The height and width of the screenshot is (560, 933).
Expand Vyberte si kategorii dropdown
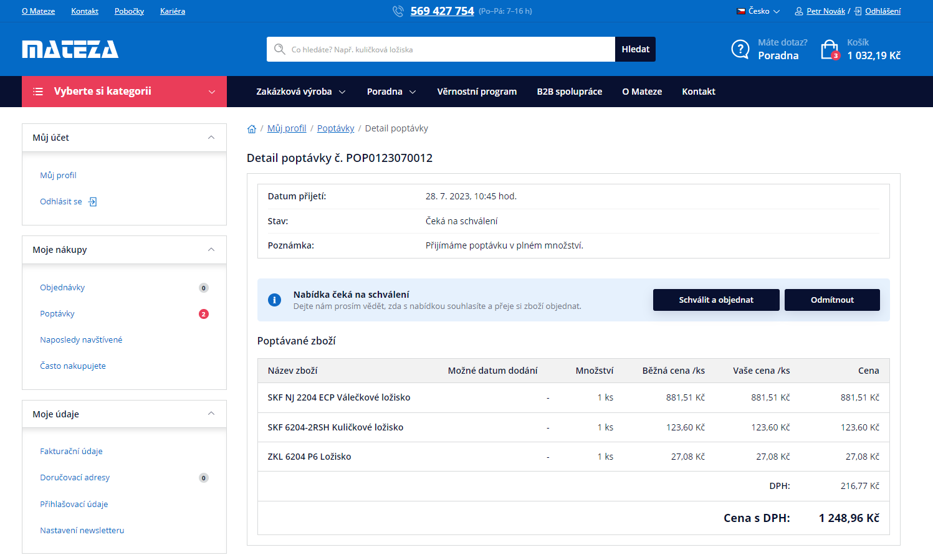click(x=124, y=92)
